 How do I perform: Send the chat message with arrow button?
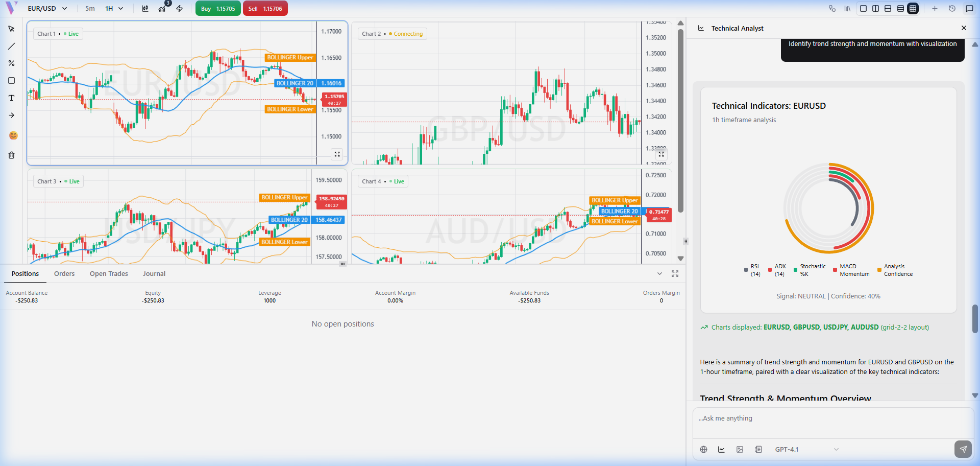click(x=963, y=449)
